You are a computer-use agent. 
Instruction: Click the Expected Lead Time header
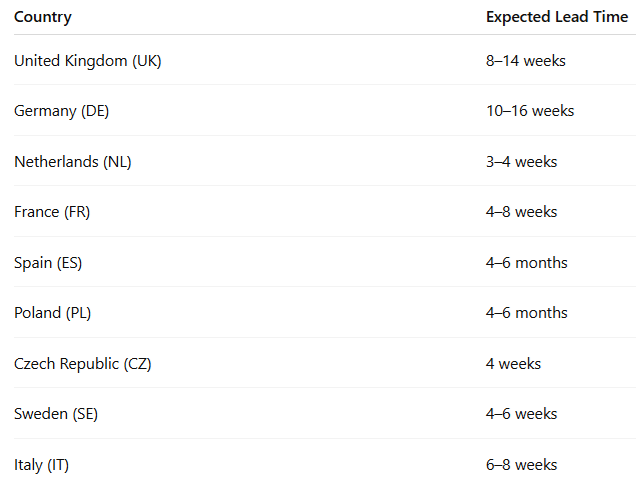(556, 17)
